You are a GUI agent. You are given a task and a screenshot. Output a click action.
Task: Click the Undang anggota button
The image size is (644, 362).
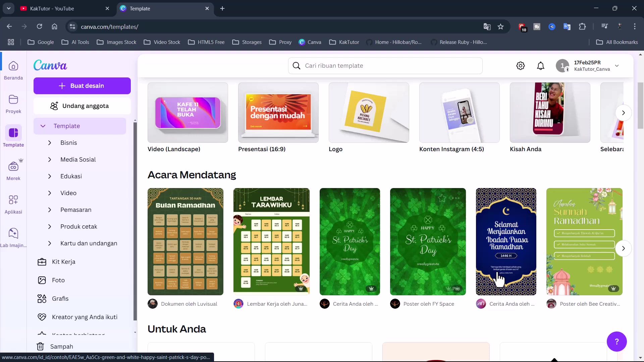(x=82, y=106)
